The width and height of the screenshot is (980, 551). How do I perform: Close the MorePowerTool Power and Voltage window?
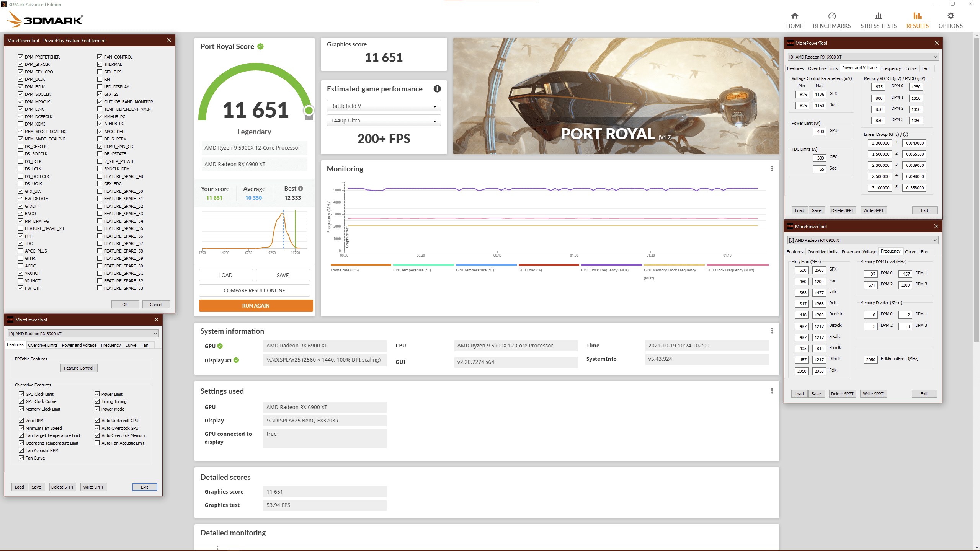(x=937, y=43)
